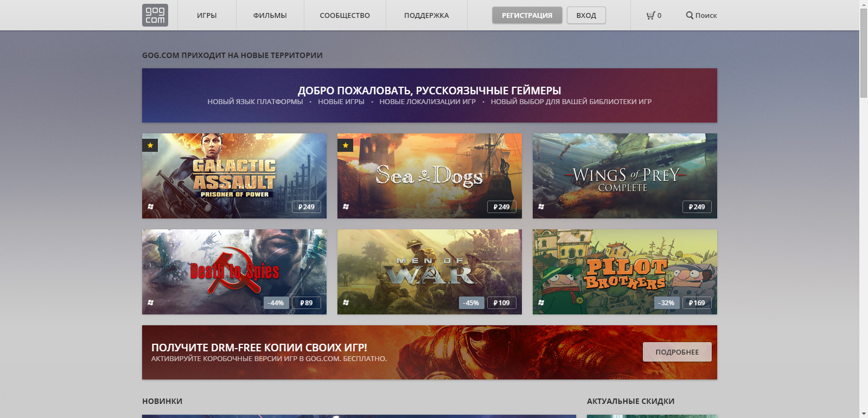Click star badge on Galactic Assault card

click(150, 145)
